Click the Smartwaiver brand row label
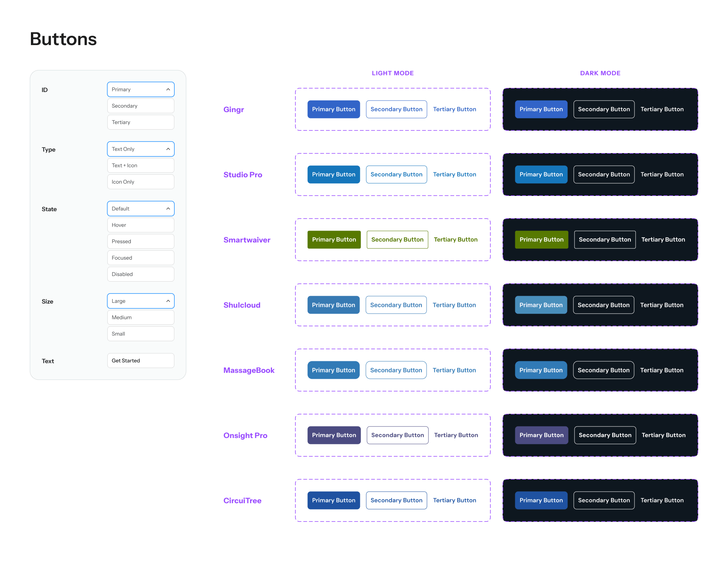Viewport: 728px width, 587px height. (247, 240)
